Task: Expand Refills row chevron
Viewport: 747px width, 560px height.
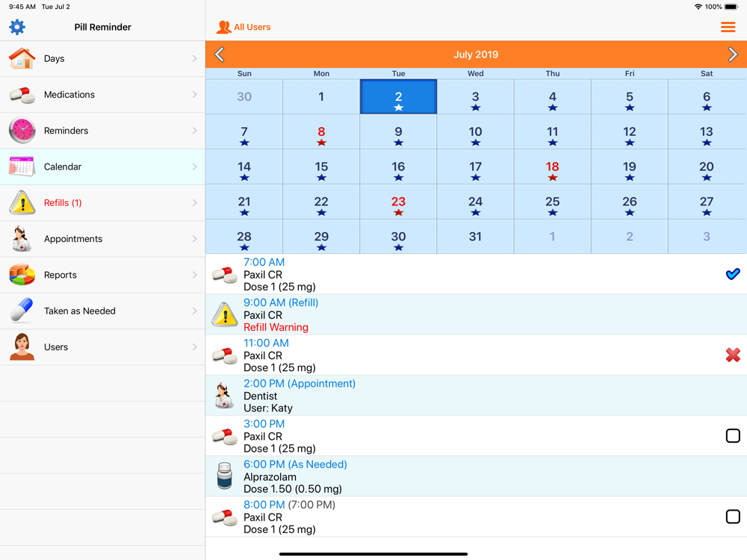Action: pyautogui.click(x=194, y=203)
